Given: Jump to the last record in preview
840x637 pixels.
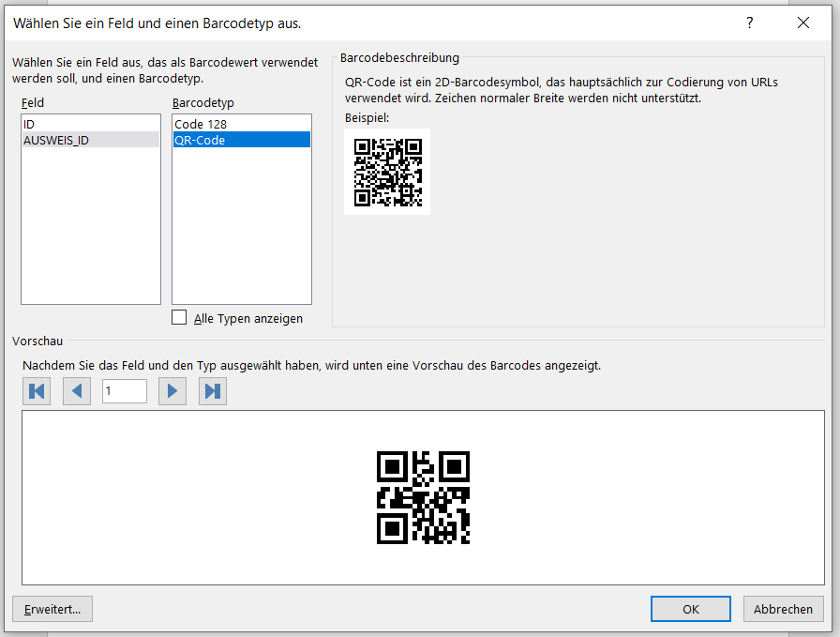Looking at the screenshot, I should [x=213, y=391].
